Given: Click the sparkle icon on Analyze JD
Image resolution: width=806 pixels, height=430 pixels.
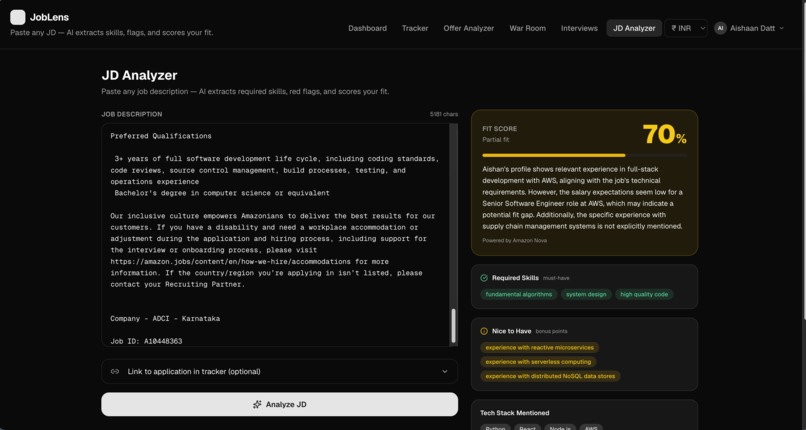Looking at the screenshot, I should coord(257,404).
